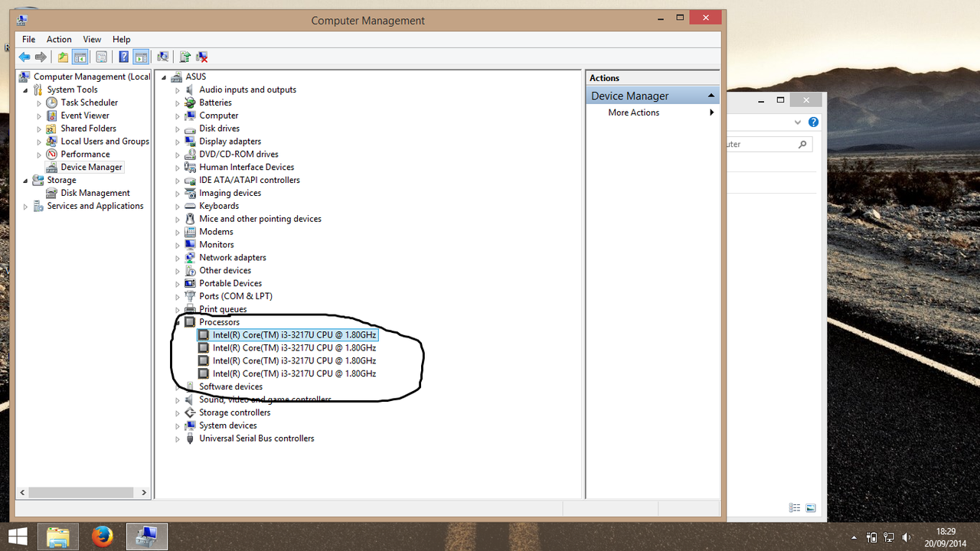This screenshot has width=980, height=551.
Task: Click the Forward arrow in toolbar
Action: (41, 57)
